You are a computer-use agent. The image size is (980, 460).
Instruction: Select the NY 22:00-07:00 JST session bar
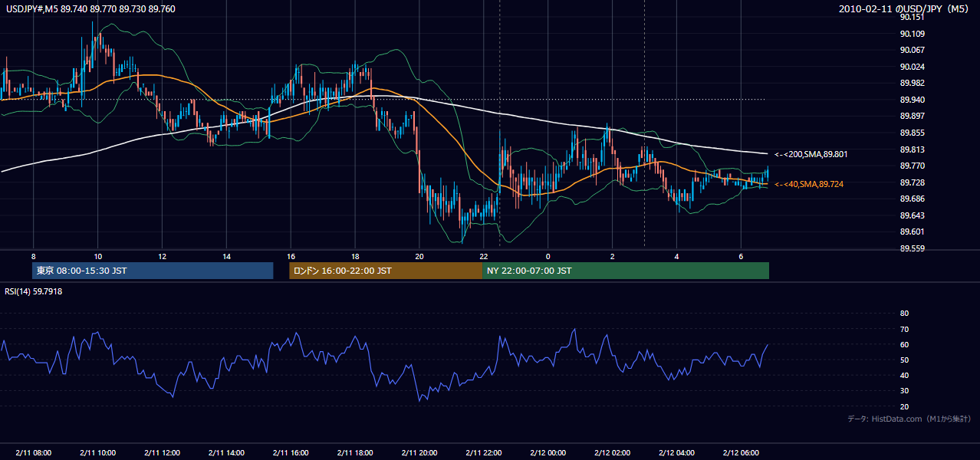coord(626,271)
